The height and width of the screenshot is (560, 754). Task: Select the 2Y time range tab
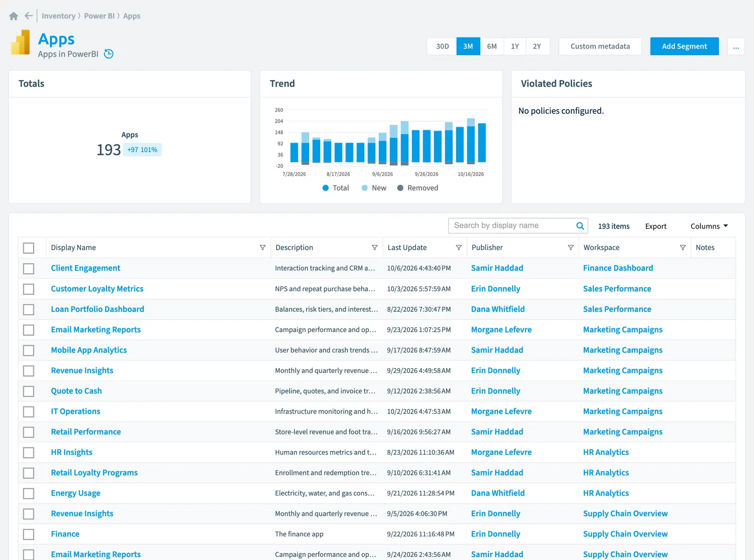point(537,46)
